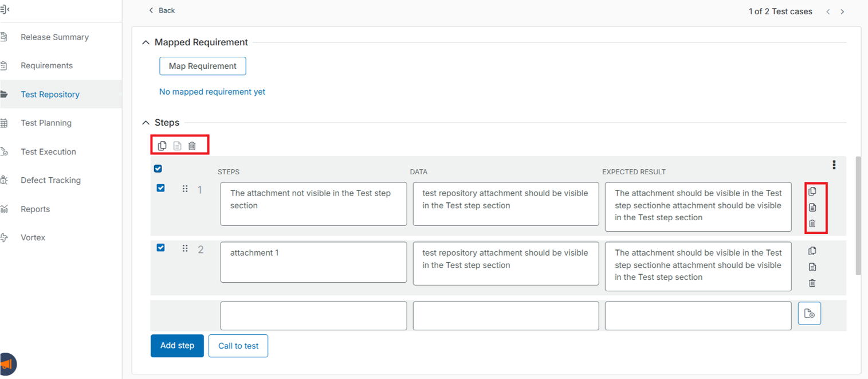Collapse the Steps section
Screen dimensions: 868x379
tap(146, 123)
